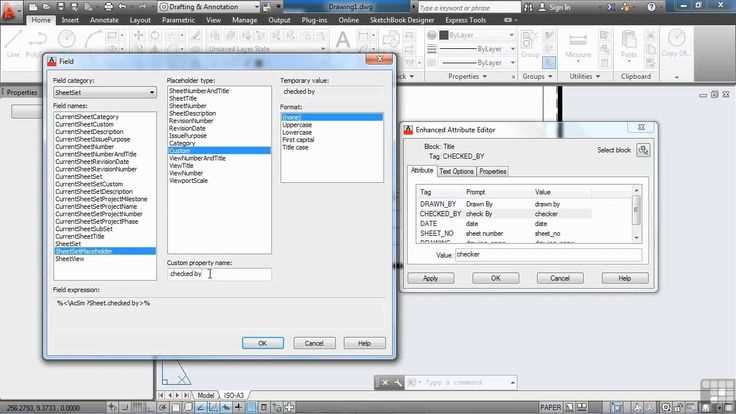Click the Undo arrow in quick access toolbar
Image resolution: width=736 pixels, height=414 pixels.
point(123,7)
